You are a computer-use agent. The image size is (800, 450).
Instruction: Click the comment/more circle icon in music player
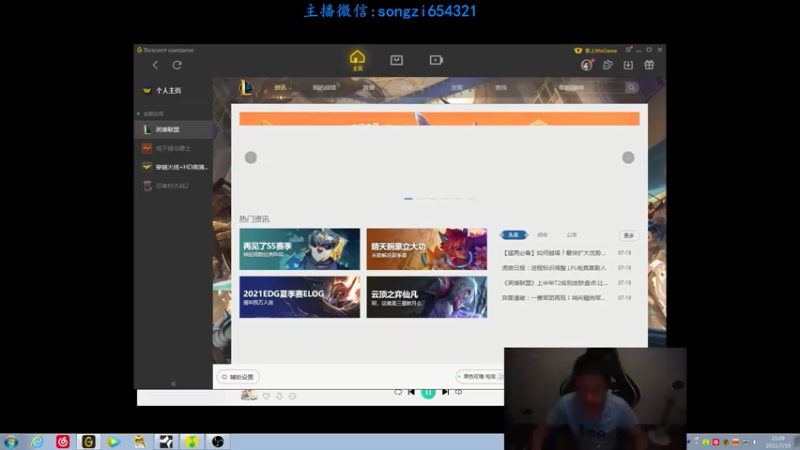coord(292,396)
